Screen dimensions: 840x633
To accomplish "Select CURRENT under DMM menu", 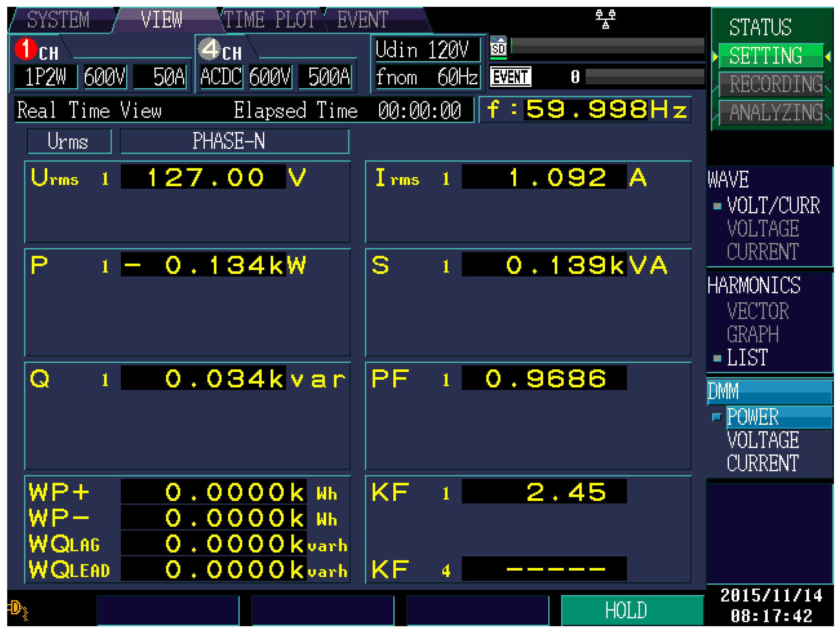I will click(762, 463).
